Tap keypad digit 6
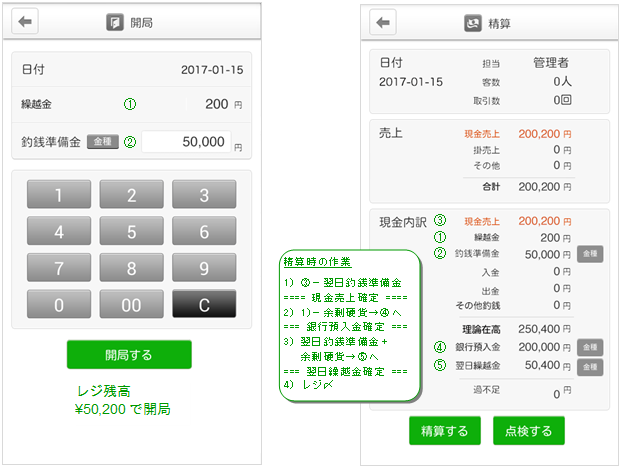Screen dimensions: 623x469 (204, 231)
